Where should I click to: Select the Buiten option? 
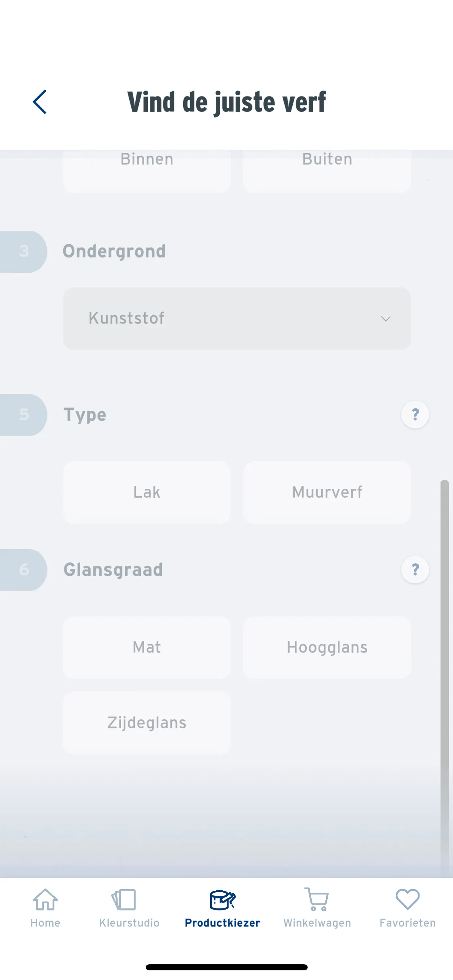(327, 168)
